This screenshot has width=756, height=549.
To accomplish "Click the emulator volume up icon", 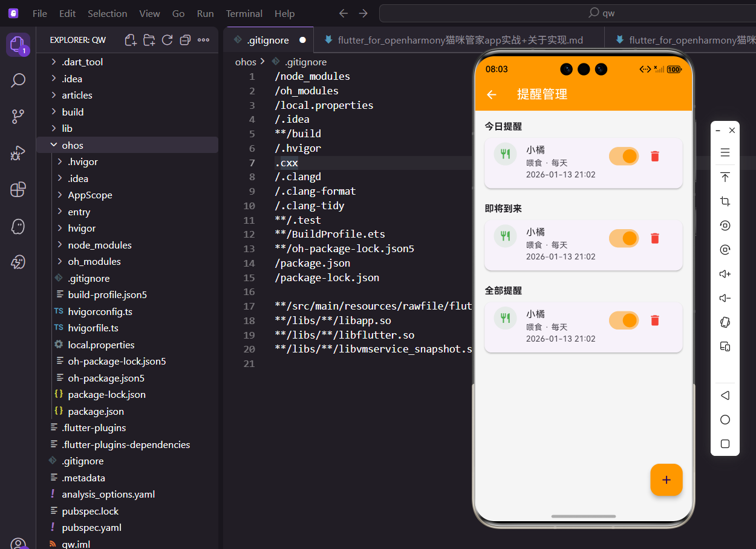I will tap(725, 274).
